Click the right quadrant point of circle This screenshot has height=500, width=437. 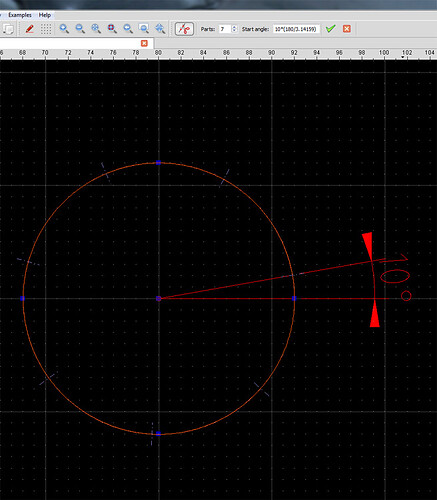pyautogui.click(x=294, y=298)
